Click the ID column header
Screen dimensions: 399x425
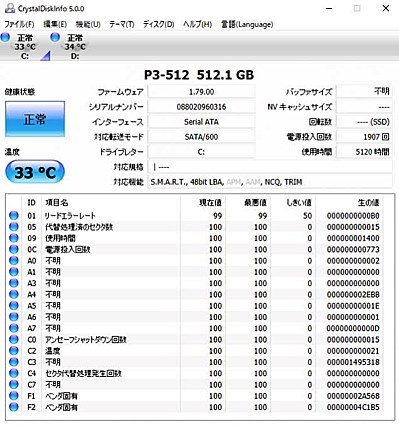[x=31, y=202]
